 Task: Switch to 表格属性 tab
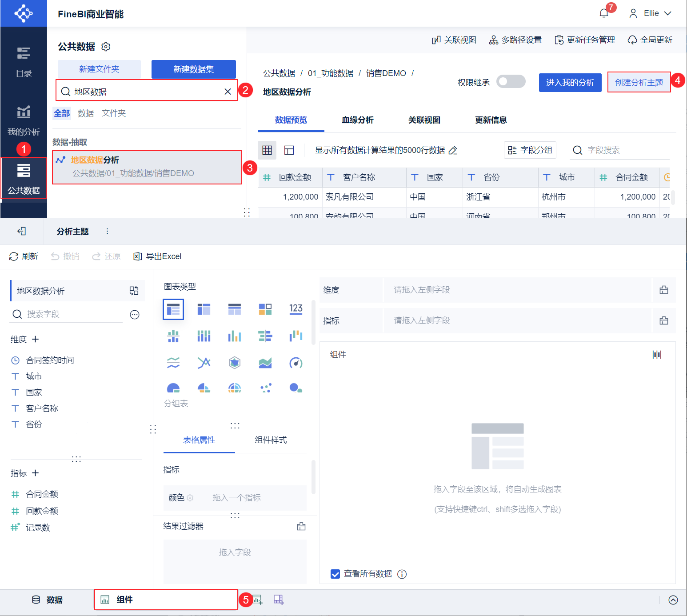199,440
